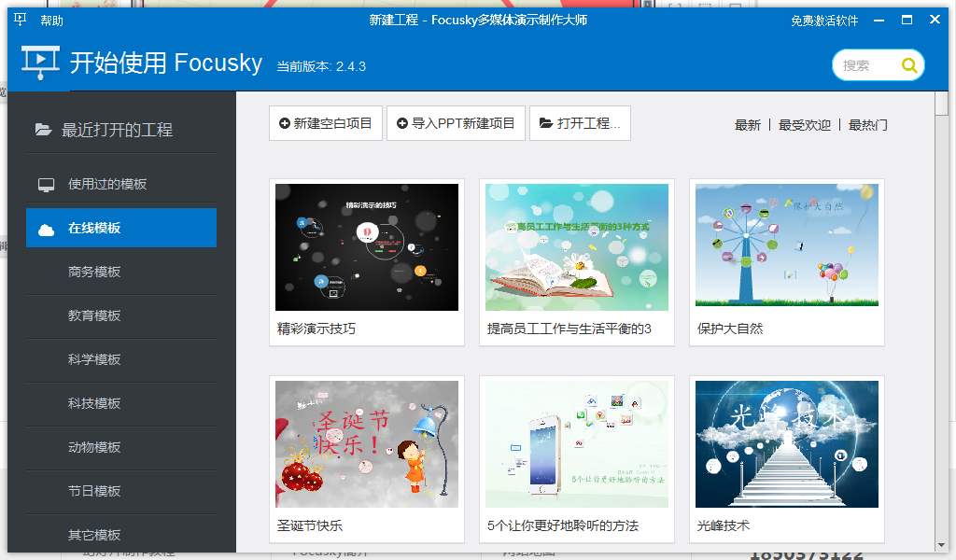Select the 节日模板 category

(93, 491)
